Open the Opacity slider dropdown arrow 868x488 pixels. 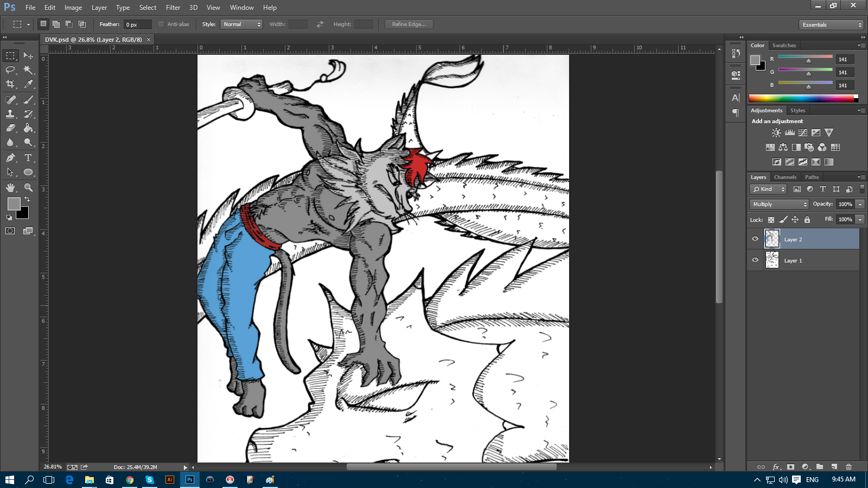860,204
